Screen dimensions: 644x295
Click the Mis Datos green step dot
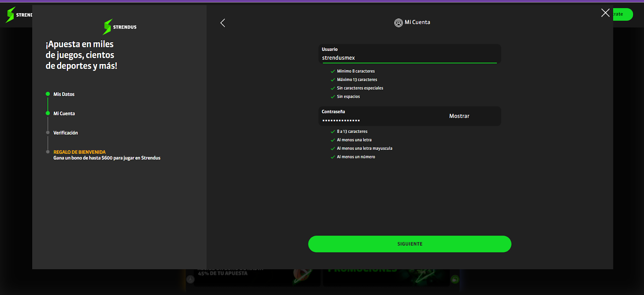pyautogui.click(x=48, y=94)
